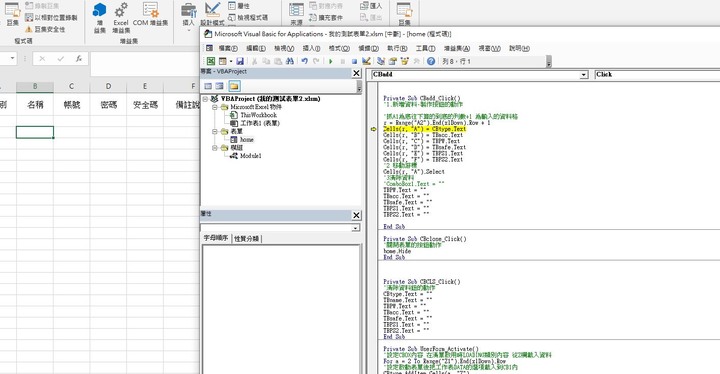The image size is (720, 374).
Task: Collapse the VBAProject root node
Action: pyautogui.click(x=205, y=99)
